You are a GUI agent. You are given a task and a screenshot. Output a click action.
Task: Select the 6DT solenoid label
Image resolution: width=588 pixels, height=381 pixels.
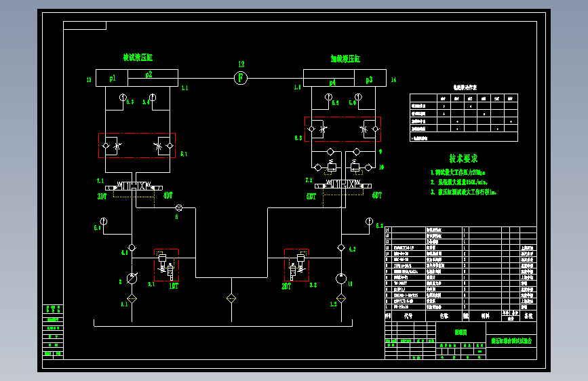click(377, 195)
